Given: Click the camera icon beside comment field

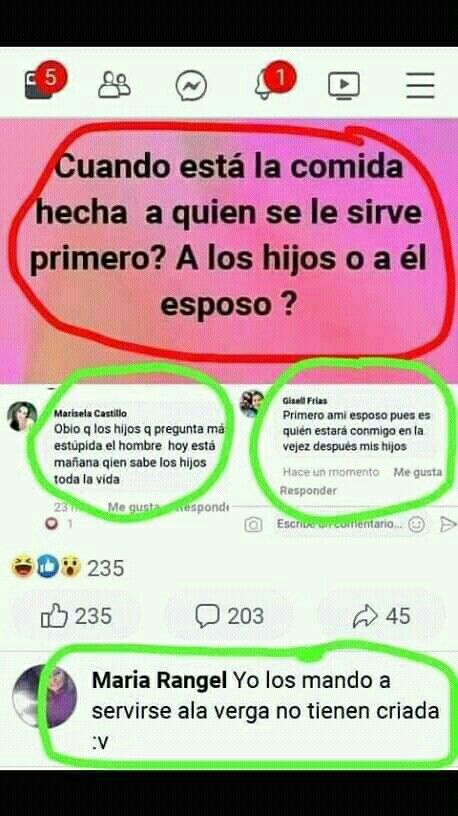Looking at the screenshot, I should [253, 525].
